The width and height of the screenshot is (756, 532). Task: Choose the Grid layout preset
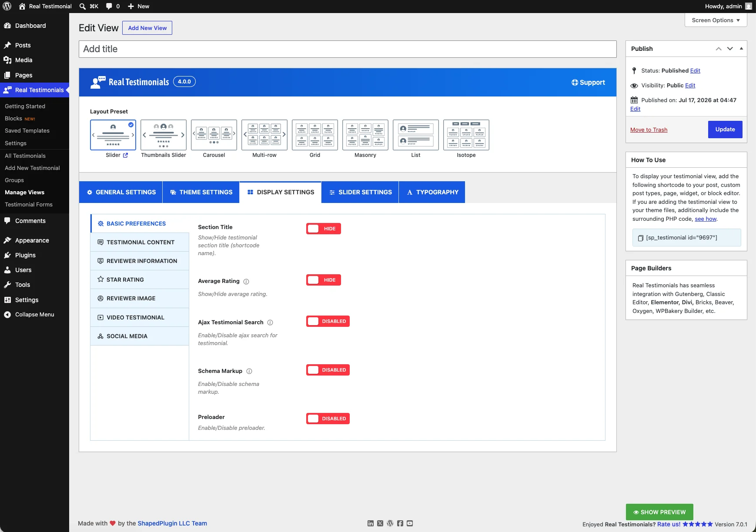[315, 135]
